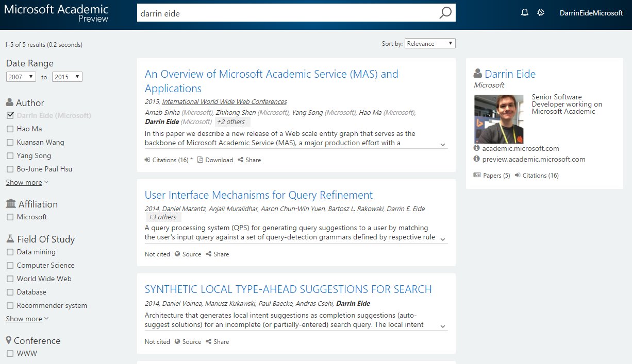Open DarrinEideMicrosoft account menu
The width and height of the screenshot is (632, 364).
[x=591, y=13]
